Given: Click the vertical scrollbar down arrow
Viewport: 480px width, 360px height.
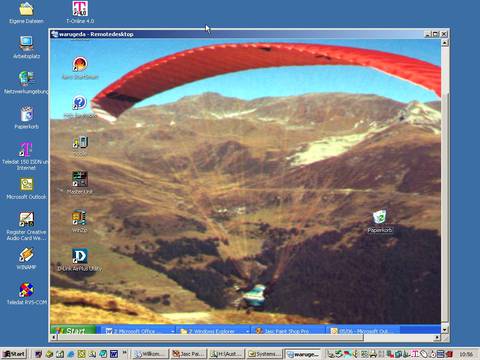Looking at the screenshot, I should (445, 330).
